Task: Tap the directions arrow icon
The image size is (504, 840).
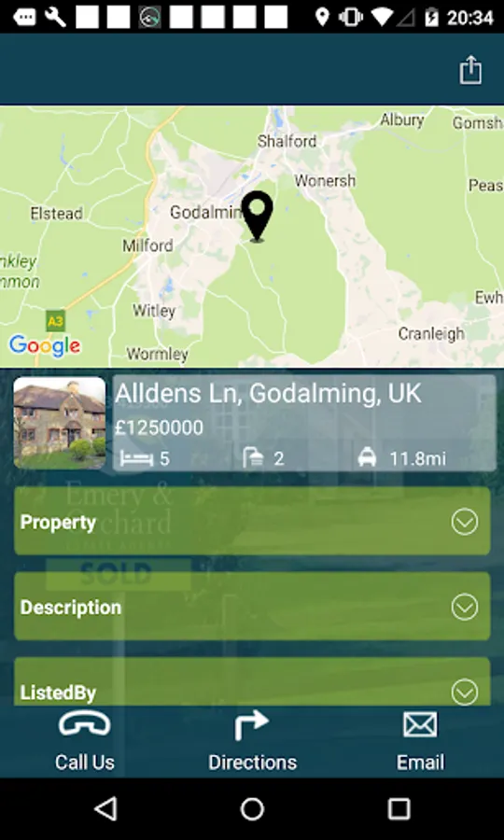Action: 251,725
